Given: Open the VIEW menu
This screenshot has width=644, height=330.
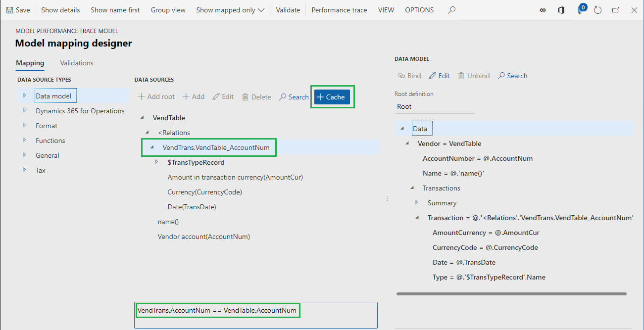Looking at the screenshot, I should point(386,10).
